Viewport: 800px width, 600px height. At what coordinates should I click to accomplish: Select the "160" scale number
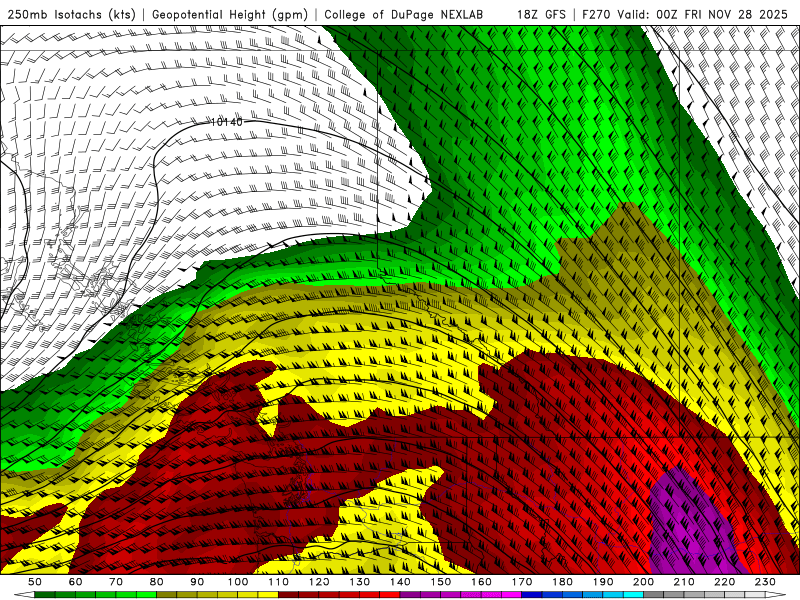tap(481, 582)
